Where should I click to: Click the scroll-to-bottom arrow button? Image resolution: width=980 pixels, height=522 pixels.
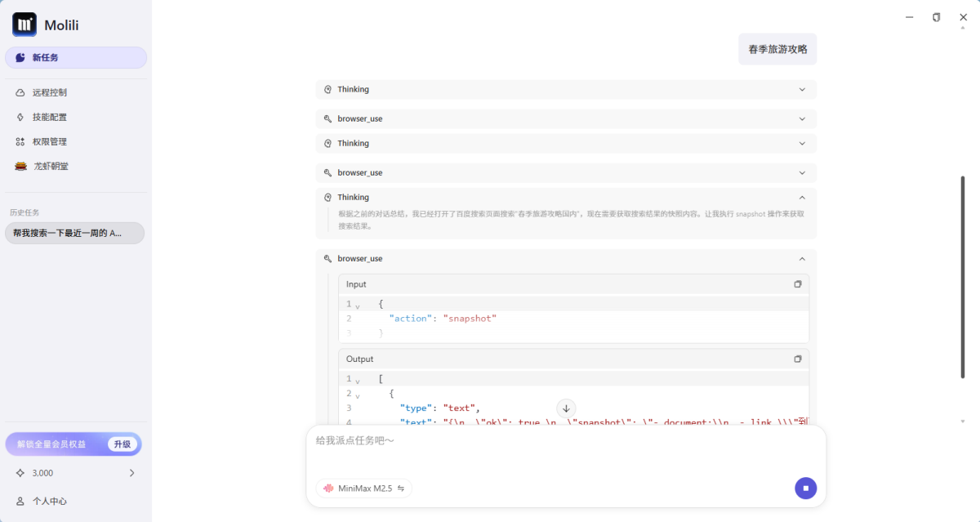click(x=566, y=408)
